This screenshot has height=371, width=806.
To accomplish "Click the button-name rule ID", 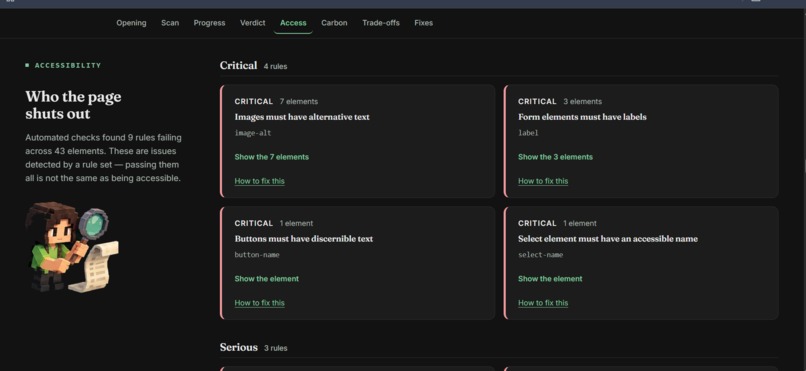I will pos(257,255).
